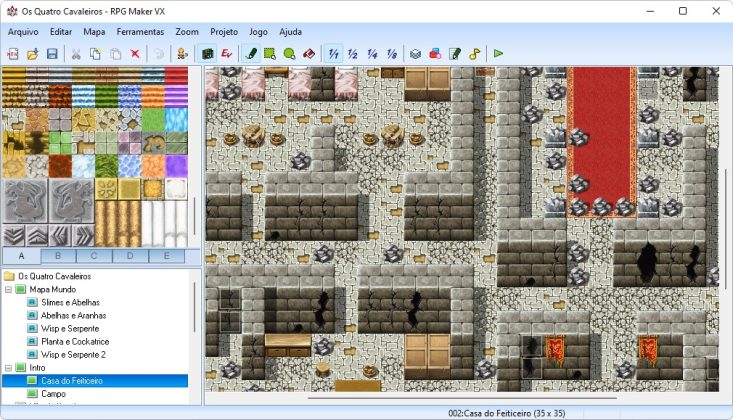This screenshot has width=733, height=420.
Task: Select the Pencil drawing tool
Action: pyautogui.click(x=251, y=54)
